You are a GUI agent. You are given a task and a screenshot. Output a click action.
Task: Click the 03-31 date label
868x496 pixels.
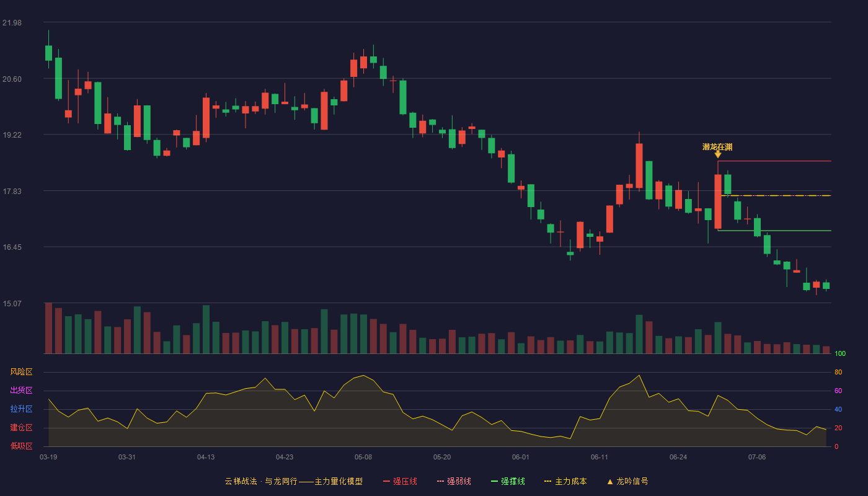coord(127,457)
